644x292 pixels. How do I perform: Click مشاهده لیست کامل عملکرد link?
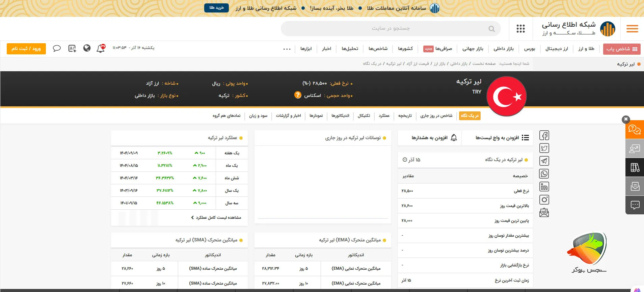point(216,217)
